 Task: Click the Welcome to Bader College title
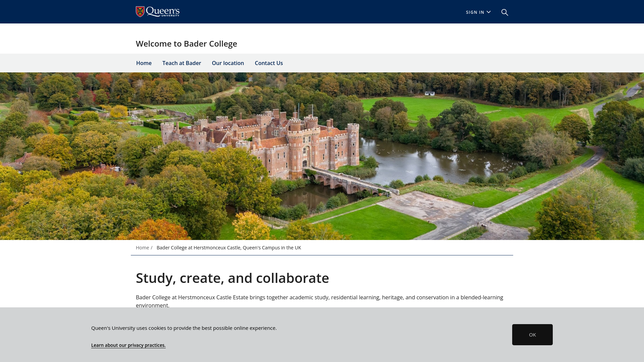[x=186, y=44]
